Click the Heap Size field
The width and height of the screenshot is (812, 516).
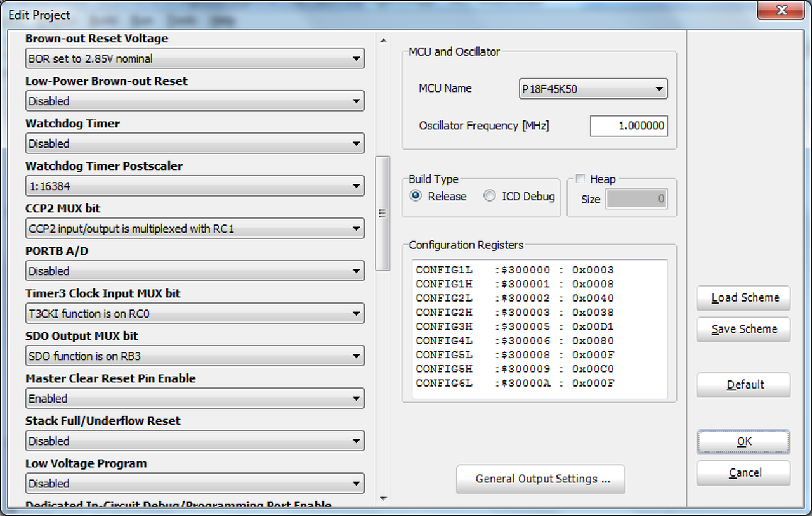[637, 199]
